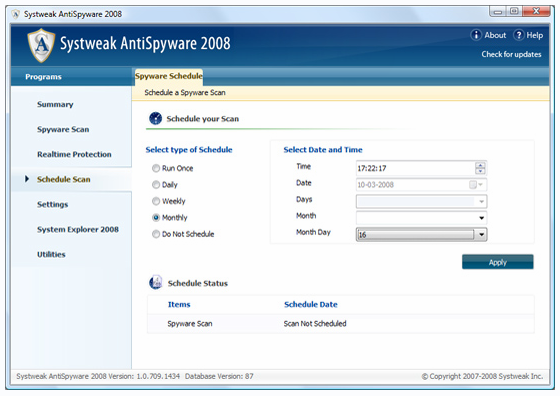Screen dimensions: 560x396
Task: Click the title bar application icon
Action: [15, 14]
